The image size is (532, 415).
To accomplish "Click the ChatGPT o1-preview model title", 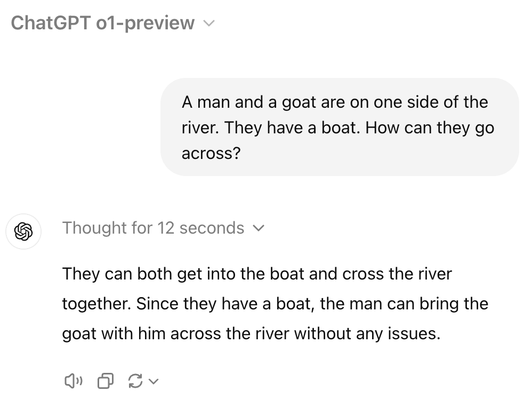I will coord(103,23).
